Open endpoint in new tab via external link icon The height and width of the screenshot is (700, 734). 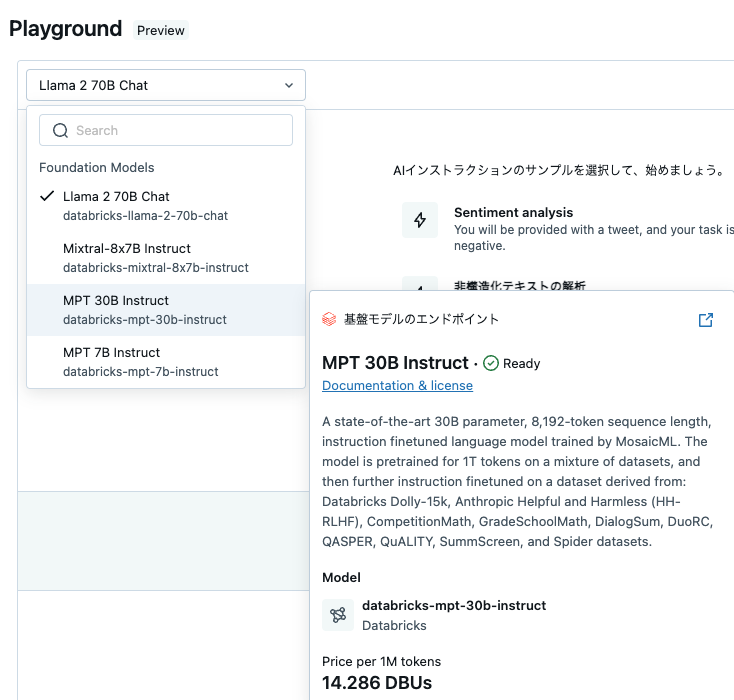(x=705, y=320)
